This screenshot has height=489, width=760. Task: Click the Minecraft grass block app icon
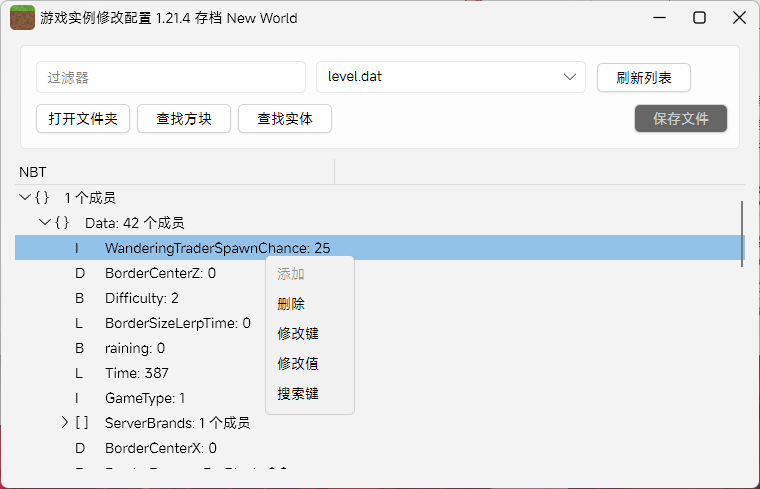click(x=22, y=18)
